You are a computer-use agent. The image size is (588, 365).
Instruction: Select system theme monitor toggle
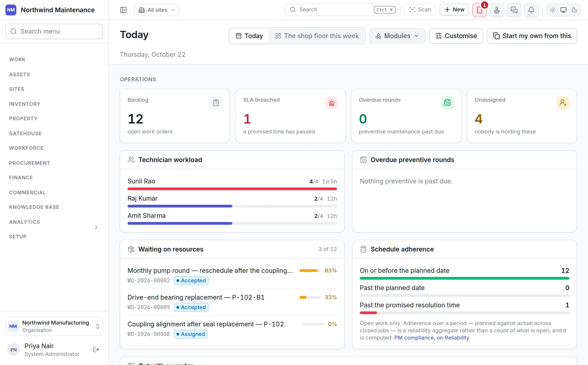point(563,10)
